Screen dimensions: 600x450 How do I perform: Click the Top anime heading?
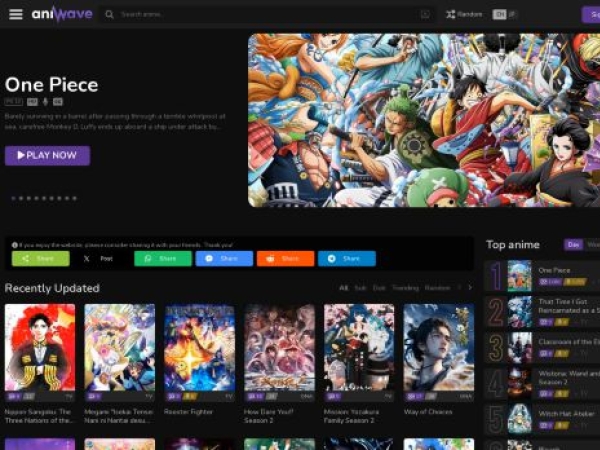[x=513, y=245]
